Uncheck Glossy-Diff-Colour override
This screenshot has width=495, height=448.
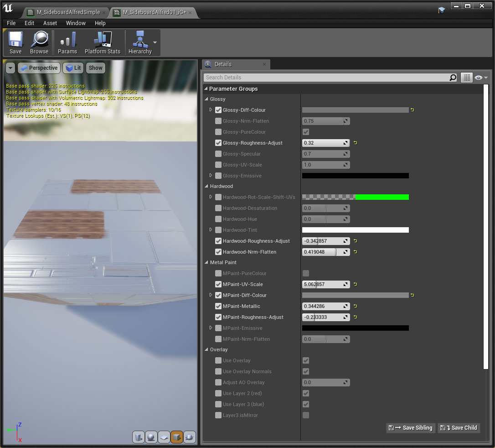[x=218, y=110]
